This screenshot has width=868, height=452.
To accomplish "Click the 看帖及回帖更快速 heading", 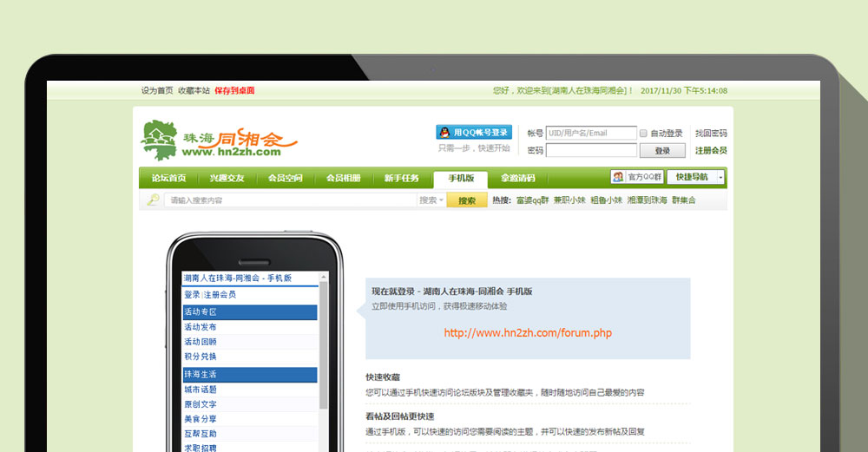I will coord(399,416).
